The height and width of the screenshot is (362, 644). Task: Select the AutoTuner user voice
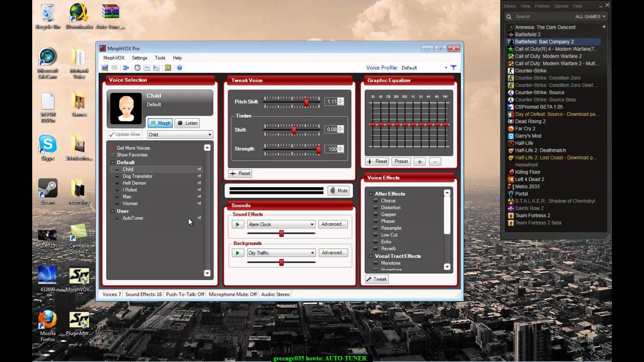(133, 218)
